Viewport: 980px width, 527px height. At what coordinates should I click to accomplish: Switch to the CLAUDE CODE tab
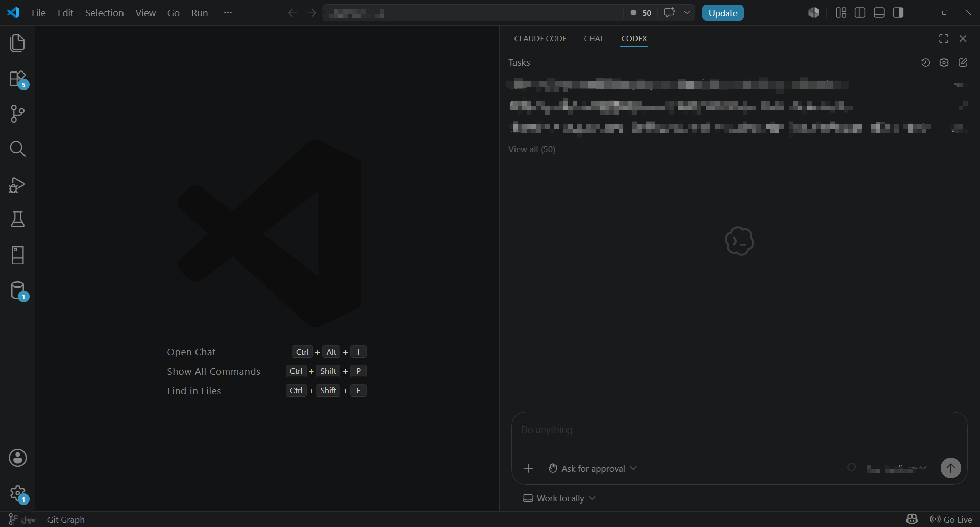click(540, 39)
